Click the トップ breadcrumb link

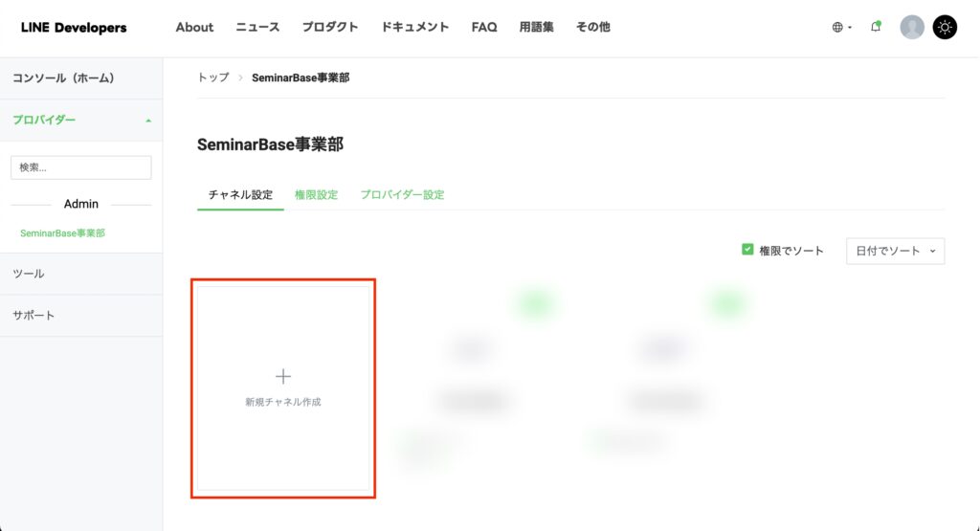[213, 77]
